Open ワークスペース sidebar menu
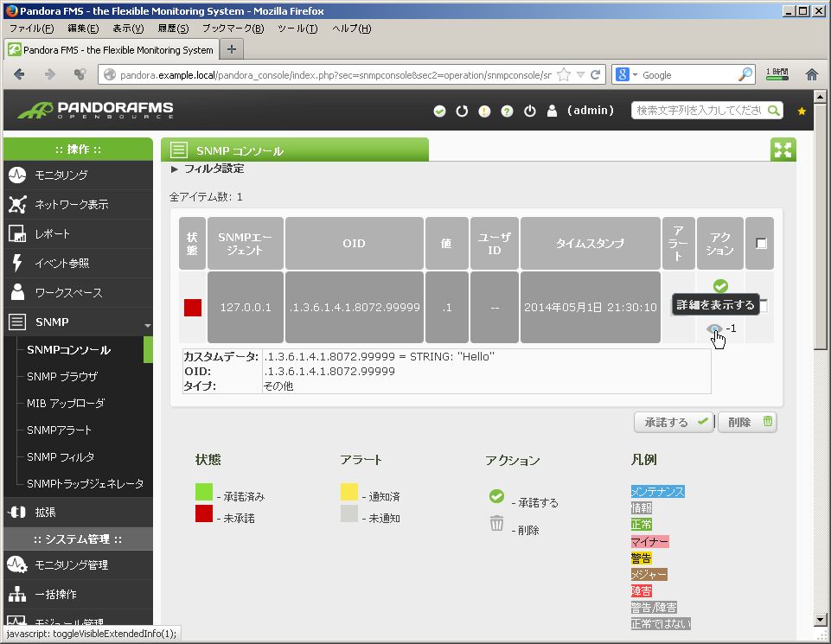Screen dimensions: 831x644 [78, 292]
